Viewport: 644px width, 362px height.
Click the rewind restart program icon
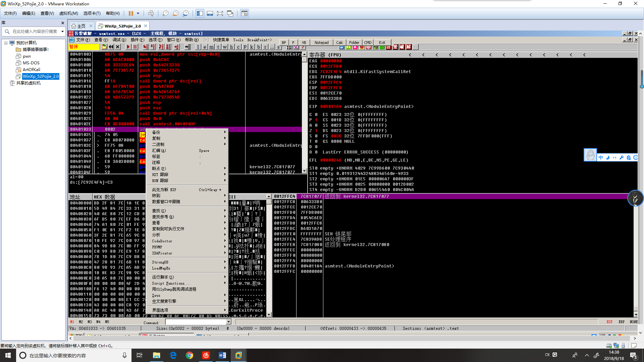(111, 47)
